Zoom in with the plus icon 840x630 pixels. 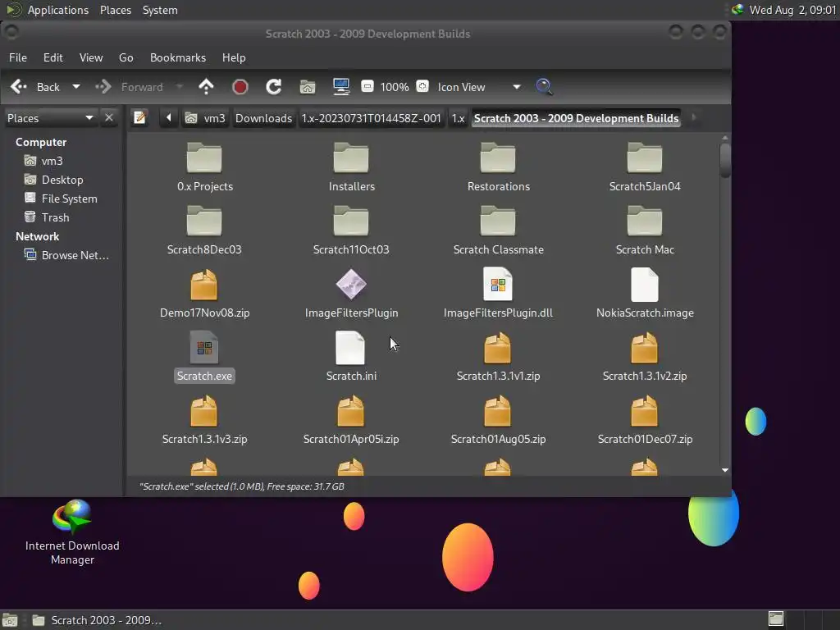pyautogui.click(x=422, y=86)
